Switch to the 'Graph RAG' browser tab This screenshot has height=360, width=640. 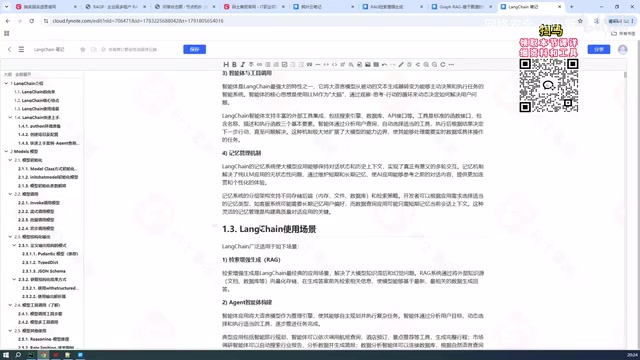[x=462, y=7]
